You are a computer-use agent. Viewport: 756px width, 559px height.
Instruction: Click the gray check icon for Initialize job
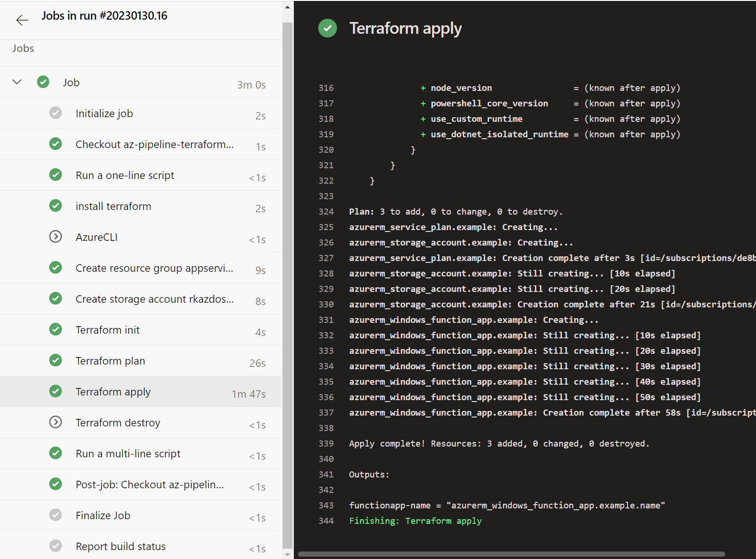pyautogui.click(x=55, y=113)
